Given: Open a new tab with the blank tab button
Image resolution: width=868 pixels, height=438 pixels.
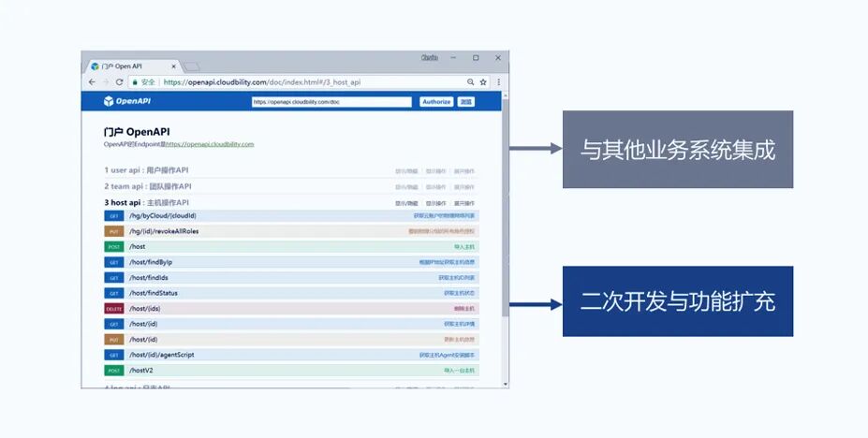Looking at the screenshot, I should click(x=192, y=67).
